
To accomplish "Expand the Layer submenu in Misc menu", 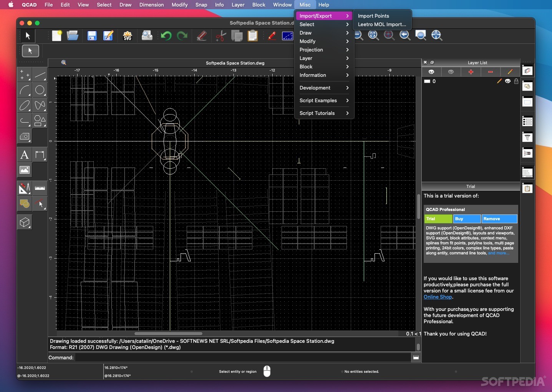I will point(324,58).
